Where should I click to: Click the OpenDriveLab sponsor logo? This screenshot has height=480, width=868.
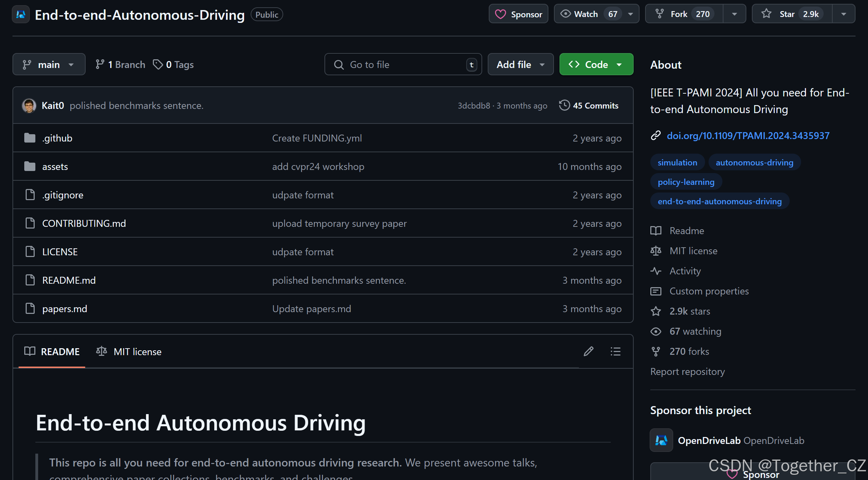[x=661, y=440]
